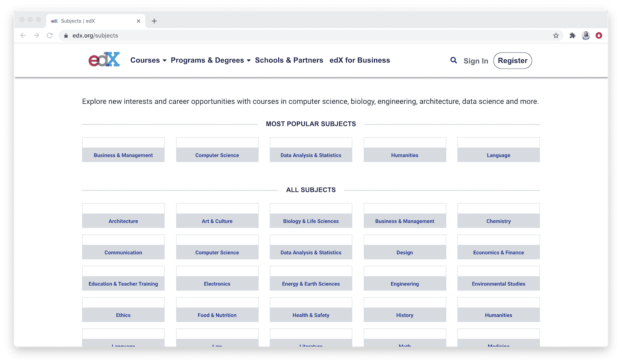Select edX for Business in the navigation

pyautogui.click(x=360, y=60)
